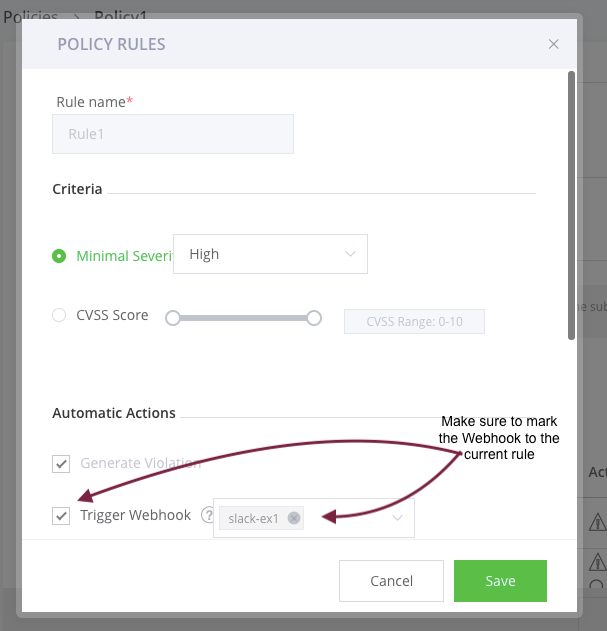The width and height of the screenshot is (607, 631).
Task: Select the CVSS Score radio button
Action: pyautogui.click(x=59, y=316)
